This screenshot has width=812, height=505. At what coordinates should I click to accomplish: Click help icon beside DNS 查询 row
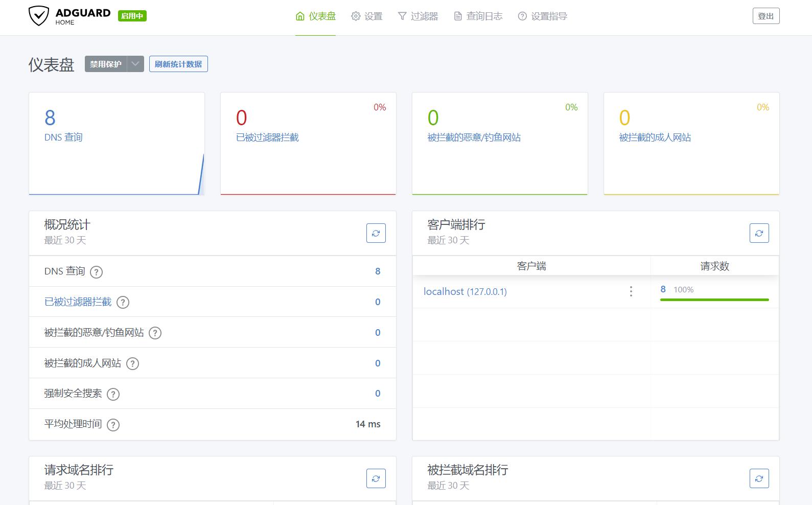click(x=96, y=272)
